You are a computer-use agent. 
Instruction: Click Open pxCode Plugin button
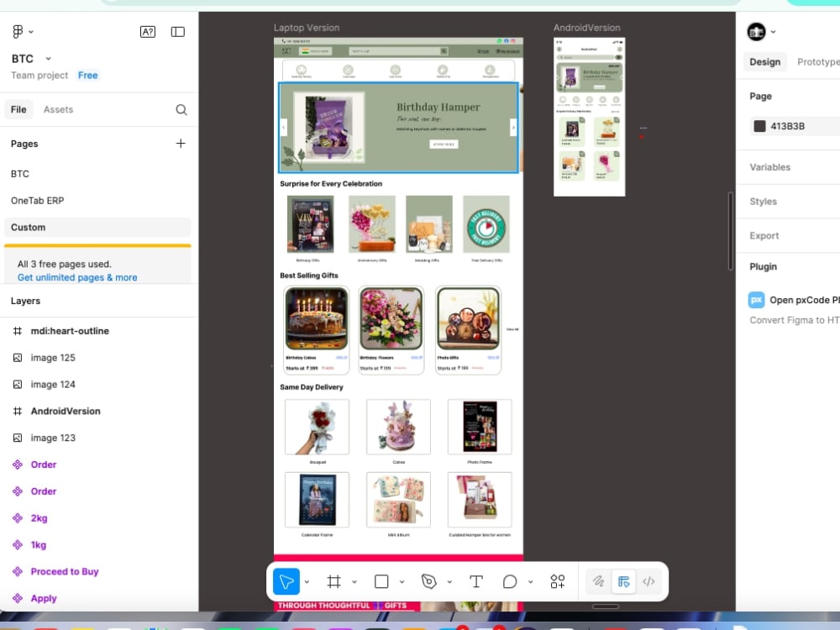804,300
